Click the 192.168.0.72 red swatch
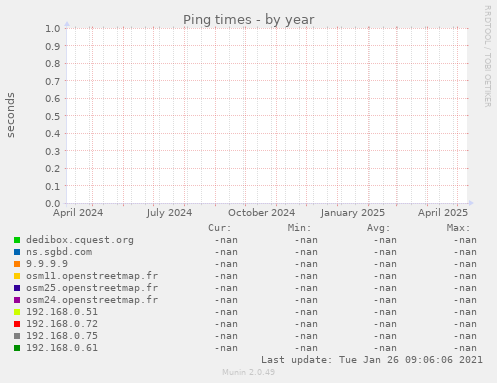Screen dimensions: 497x383 tap(17, 324)
